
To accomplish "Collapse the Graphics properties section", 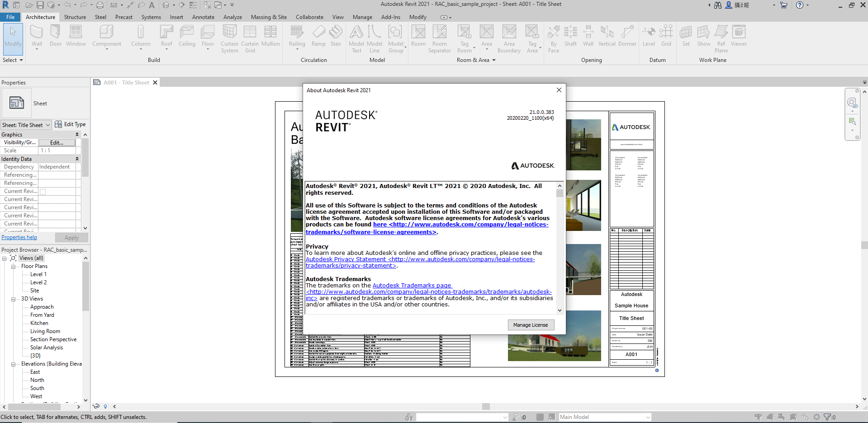I will [x=77, y=135].
